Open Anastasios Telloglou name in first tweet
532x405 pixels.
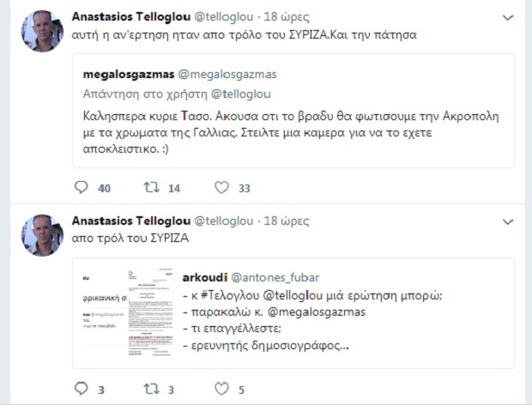[131, 16]
